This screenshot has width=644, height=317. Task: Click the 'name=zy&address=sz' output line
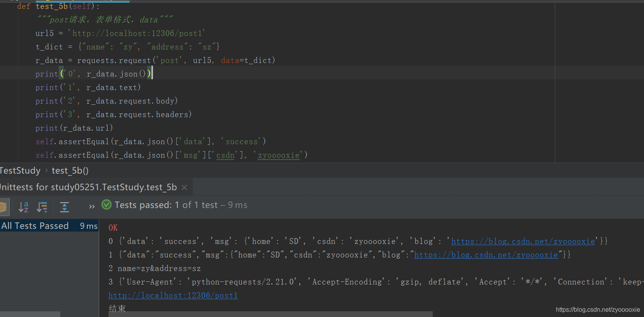point(155,268)
